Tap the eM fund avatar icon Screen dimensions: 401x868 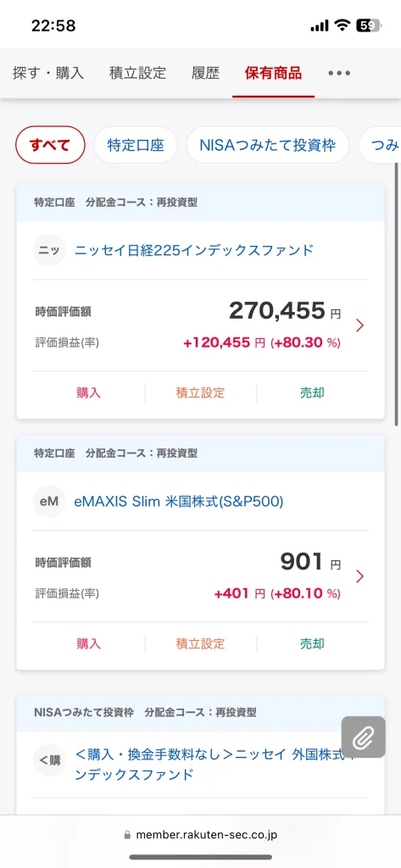point(49,502)
